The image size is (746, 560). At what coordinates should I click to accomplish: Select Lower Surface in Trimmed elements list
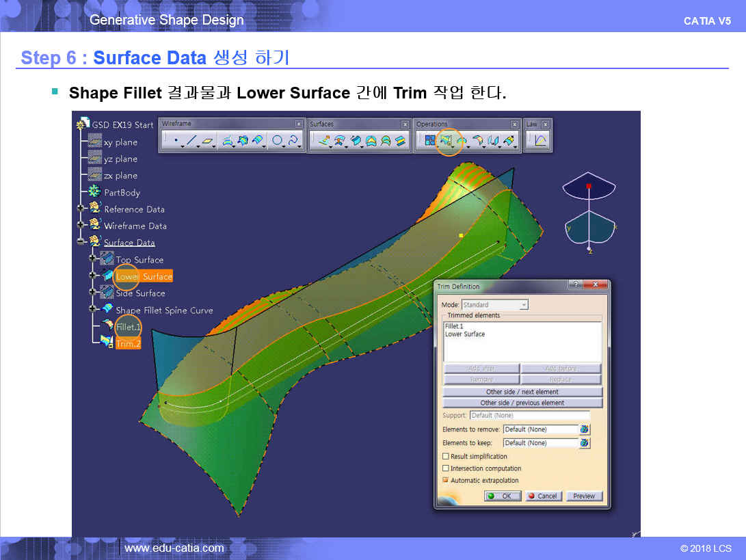[465, 334]
